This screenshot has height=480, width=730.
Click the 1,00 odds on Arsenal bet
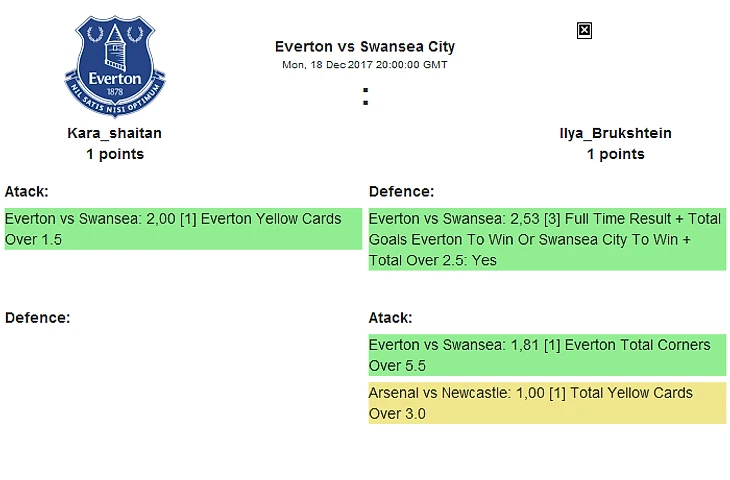(531, 393)
